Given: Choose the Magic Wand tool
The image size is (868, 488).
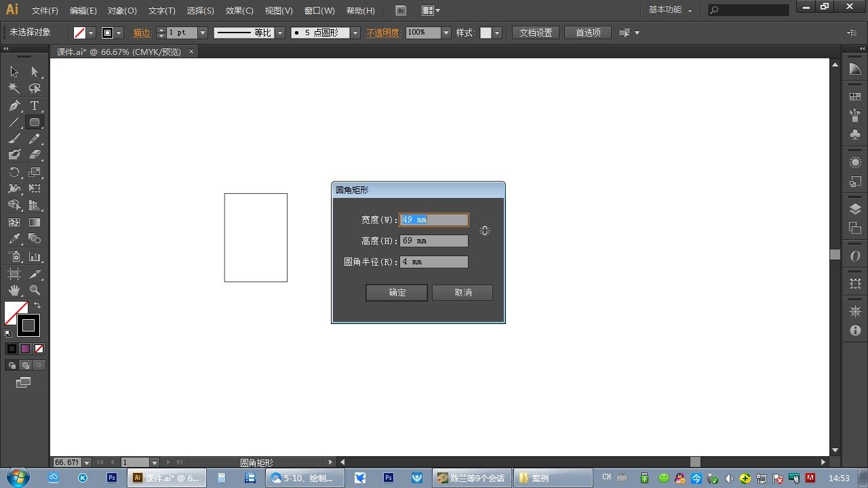Looking at the screenshot, I should point(14,89).
